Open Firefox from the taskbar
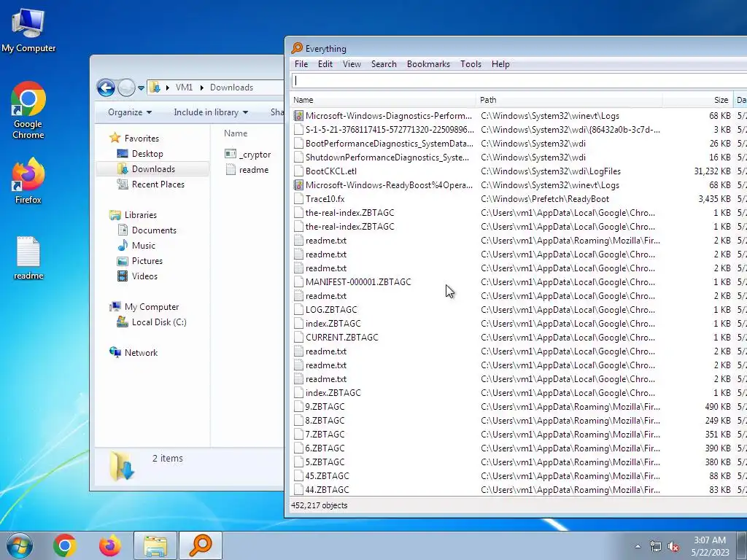The image size is (747, 560). 110,545
